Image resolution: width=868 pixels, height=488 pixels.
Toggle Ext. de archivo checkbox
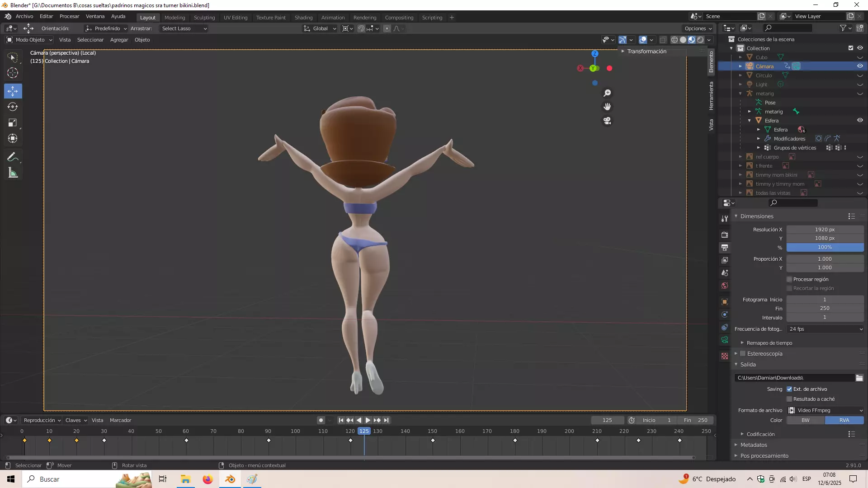[789, 389]
